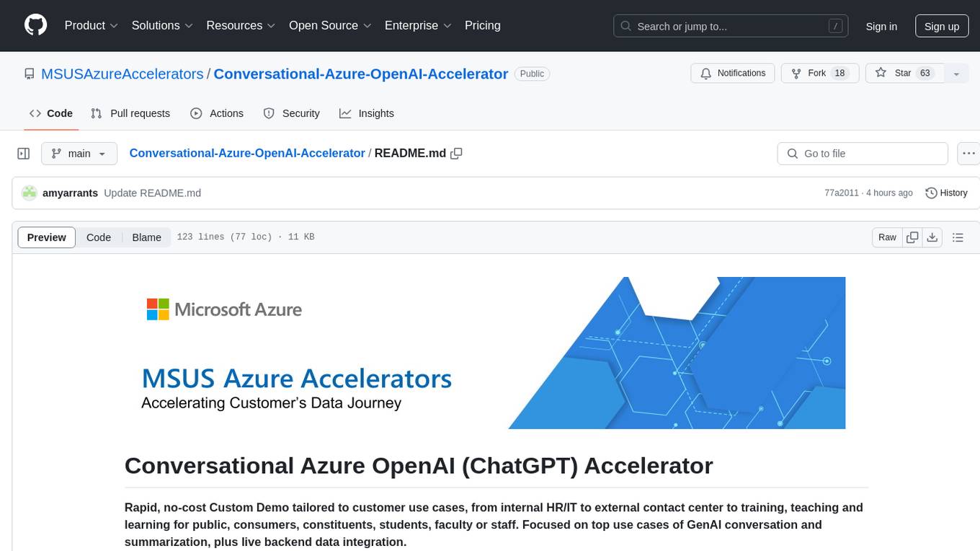Open MSUSAzureAccelerators owner page
The image size is (980, 551).
122,74
